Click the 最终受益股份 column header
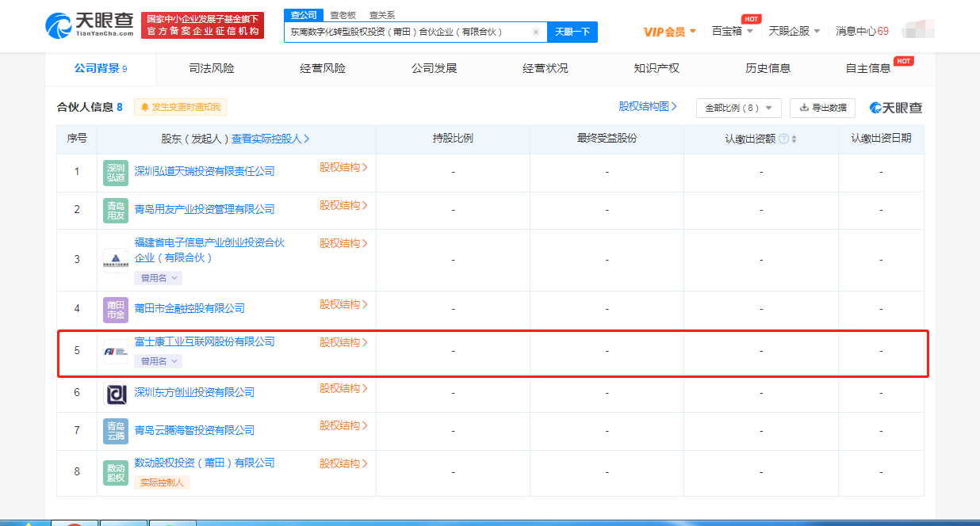This screenshot has height=526, width=980. [607, 138]
